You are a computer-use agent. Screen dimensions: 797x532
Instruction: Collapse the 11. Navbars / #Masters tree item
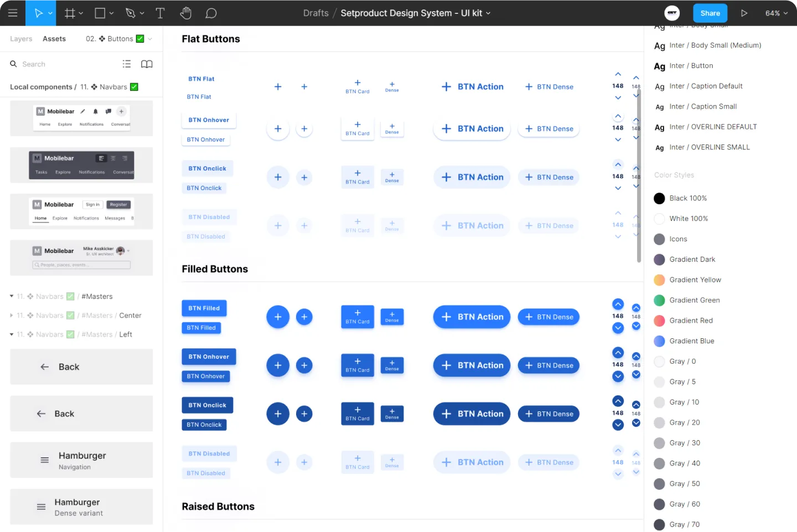pos(12,296)
